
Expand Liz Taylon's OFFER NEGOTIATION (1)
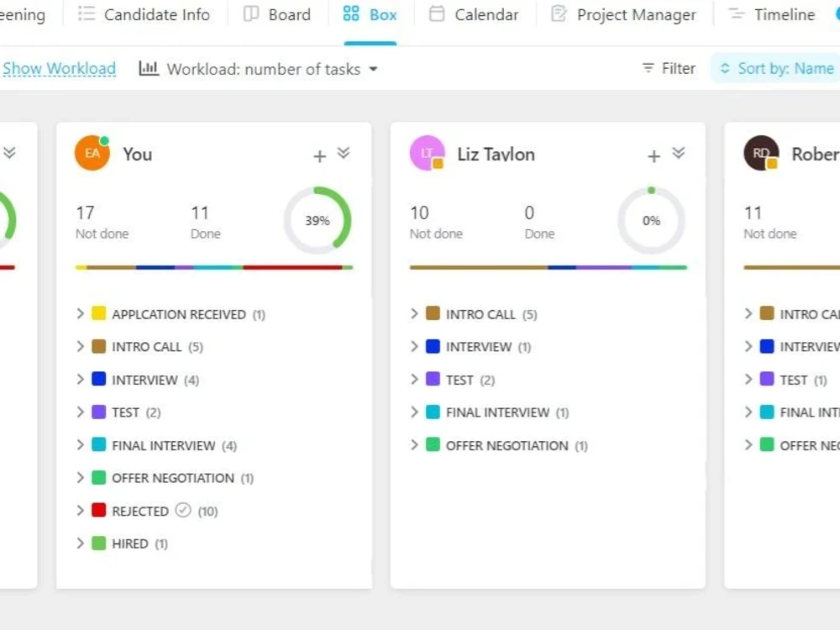point(414,444)
